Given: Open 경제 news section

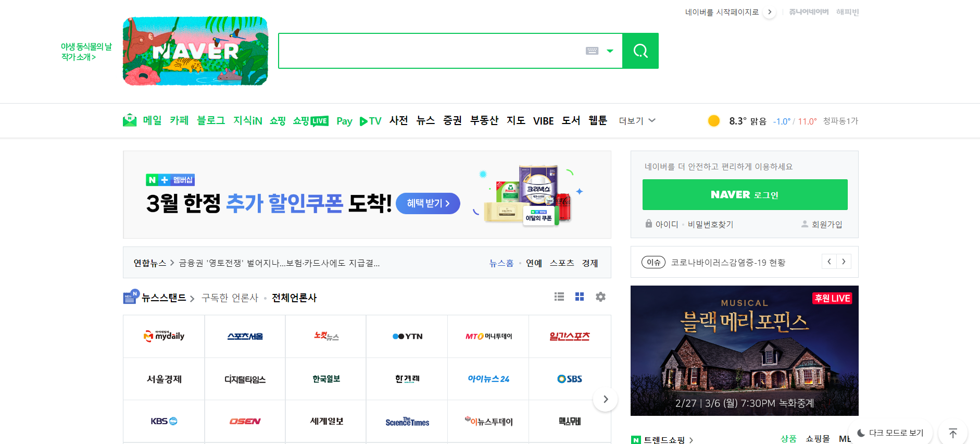Looking at the screenshot, I should [x=590, y=263].
